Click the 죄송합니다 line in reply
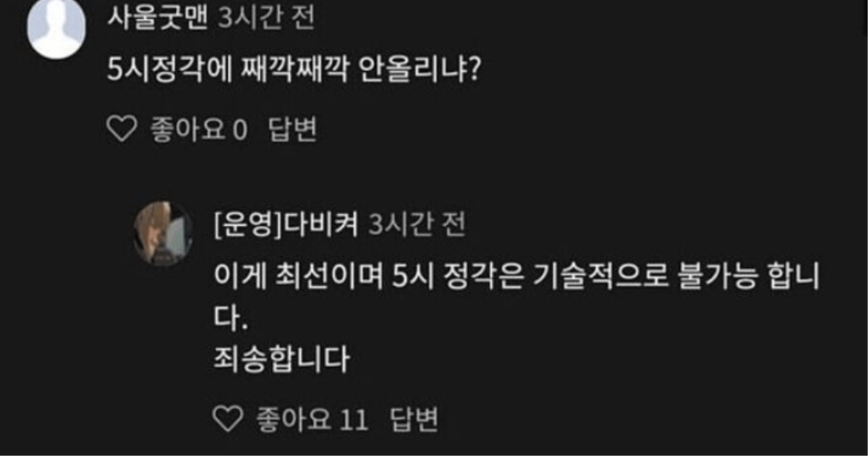Viewport: 868px width, 456px height. (282, 358)
